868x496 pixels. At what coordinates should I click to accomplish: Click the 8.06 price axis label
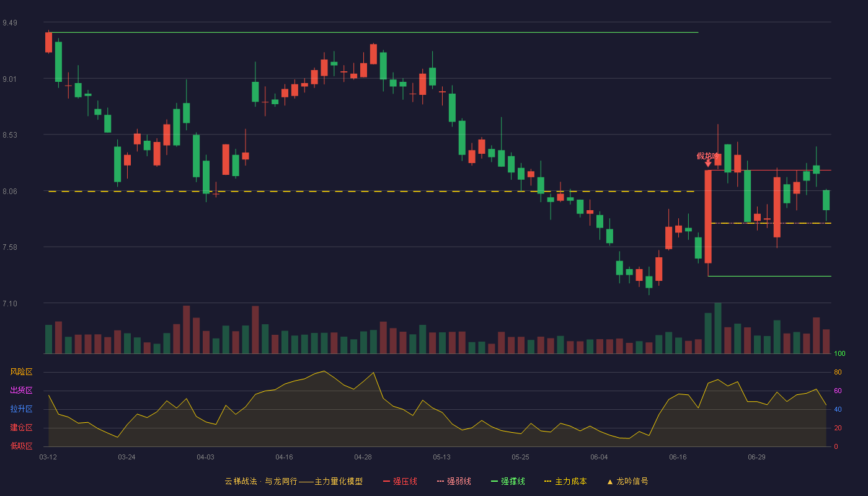[10, 192]
